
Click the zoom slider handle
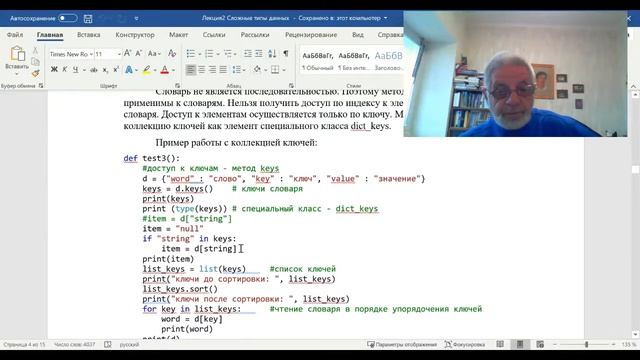587,344
